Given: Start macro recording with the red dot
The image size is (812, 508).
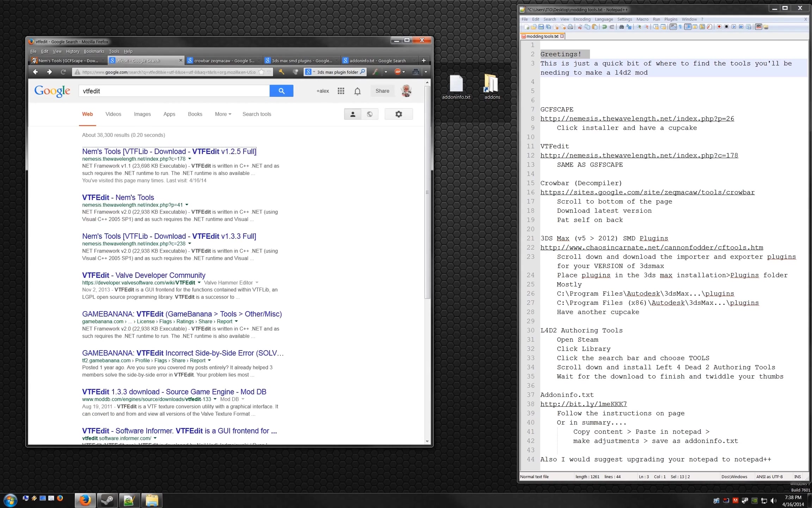Looking at the screenshot, I should pyautogui.click(x=719, y=27).
